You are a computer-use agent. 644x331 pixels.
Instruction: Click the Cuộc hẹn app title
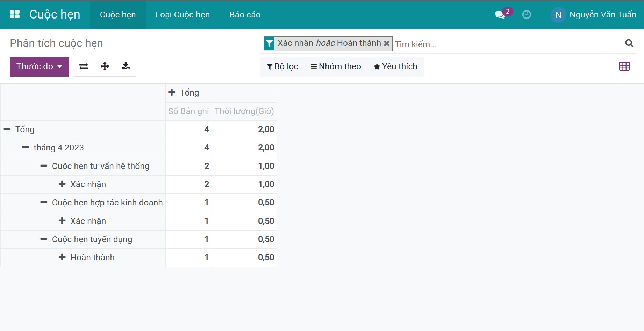pos(55,14)
